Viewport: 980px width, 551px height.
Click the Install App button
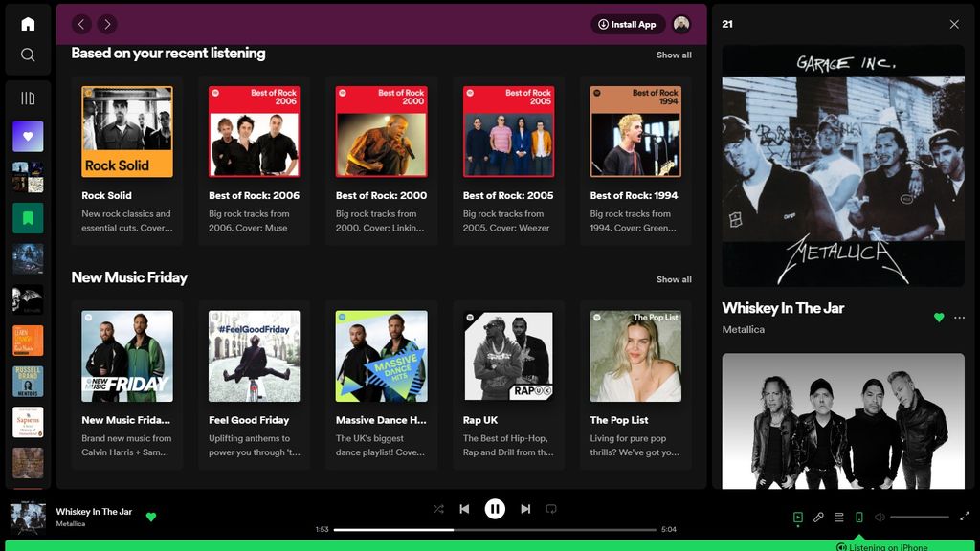tap(628, 24)
